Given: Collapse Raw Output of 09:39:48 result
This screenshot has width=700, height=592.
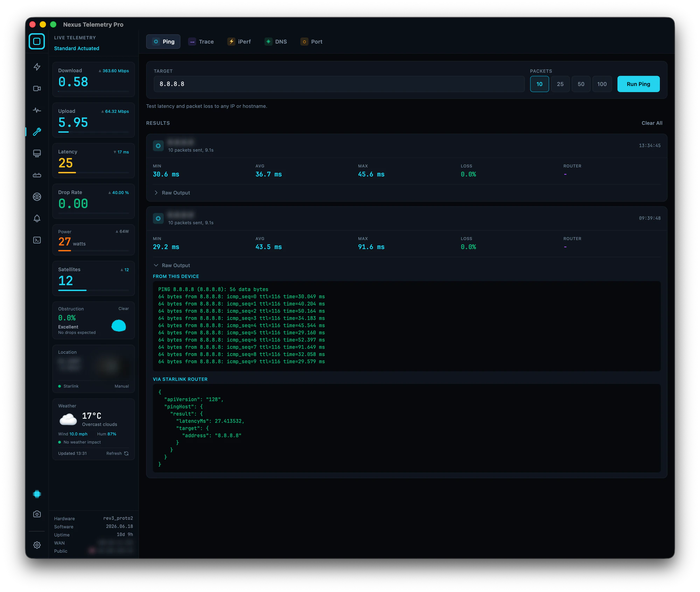Looking at the screenshot, I should pos(172,265).
